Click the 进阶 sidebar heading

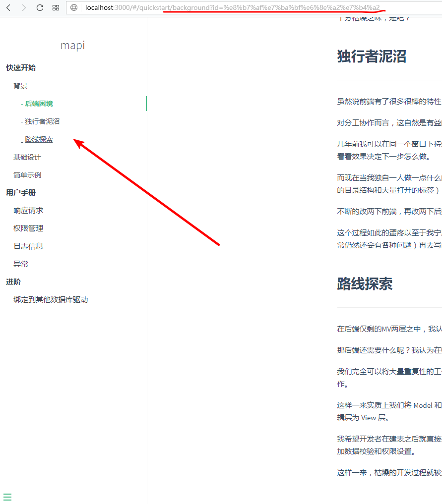coord(13,282)
